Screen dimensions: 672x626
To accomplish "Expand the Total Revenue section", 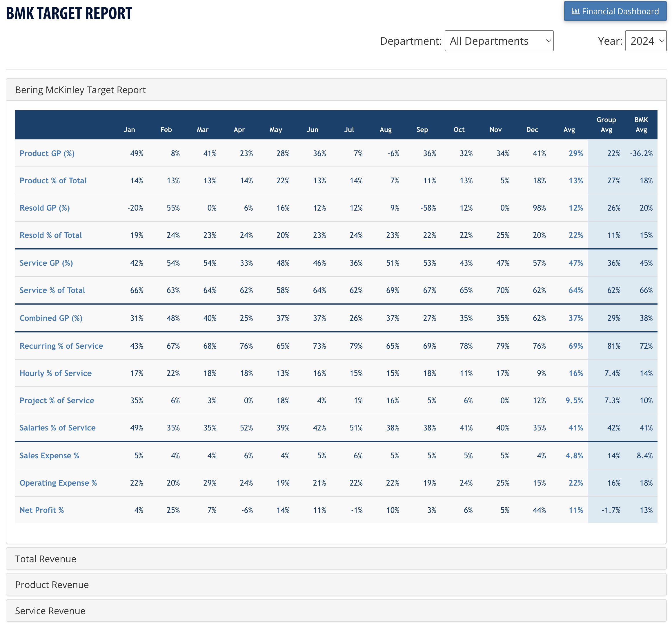I will click(336, 559).
